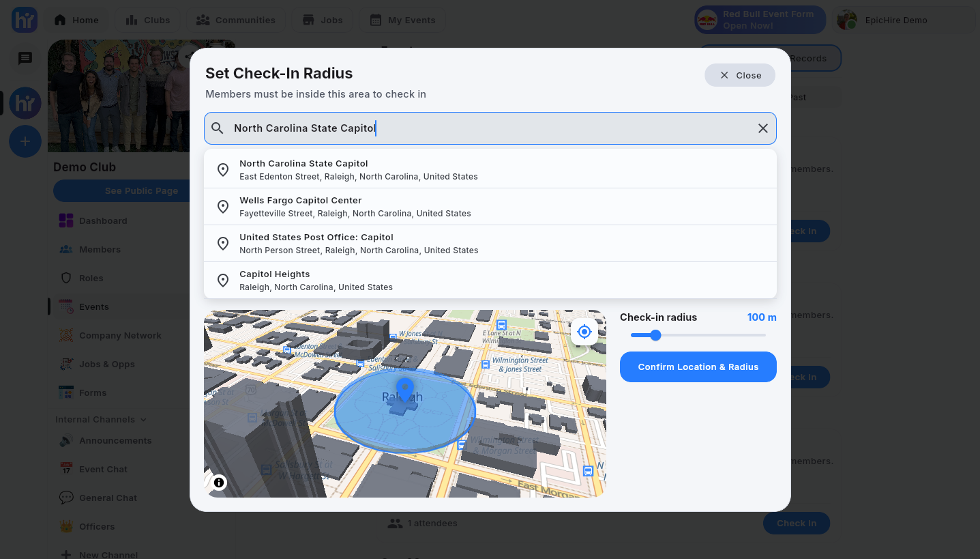Choose Capitol Heights suggestion

coord(490,281)
